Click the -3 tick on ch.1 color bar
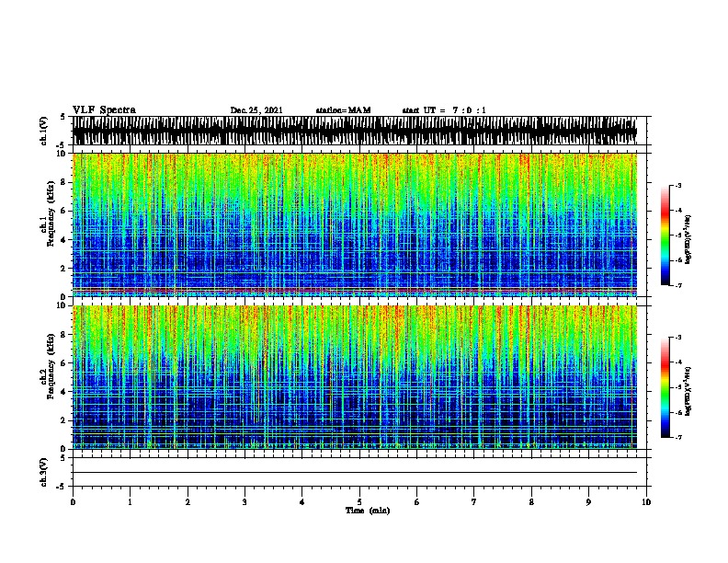Screen dimensions: 728x563 point(677,185)
